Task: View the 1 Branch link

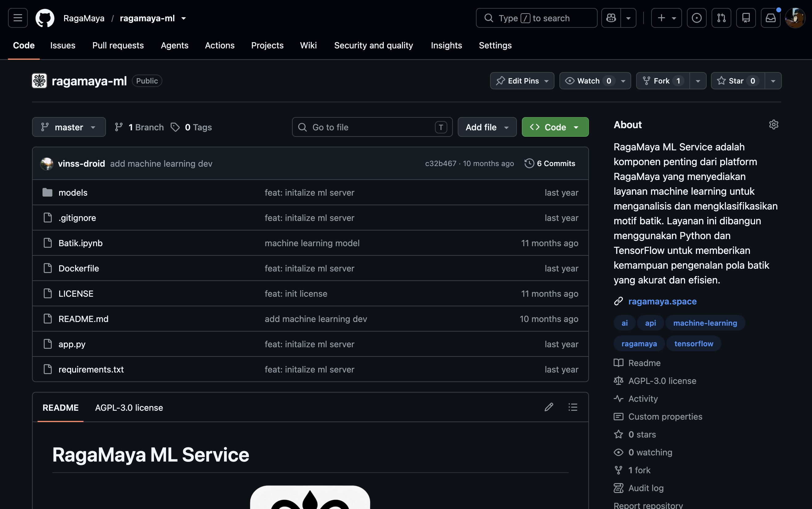Action: tap(139, 127)
